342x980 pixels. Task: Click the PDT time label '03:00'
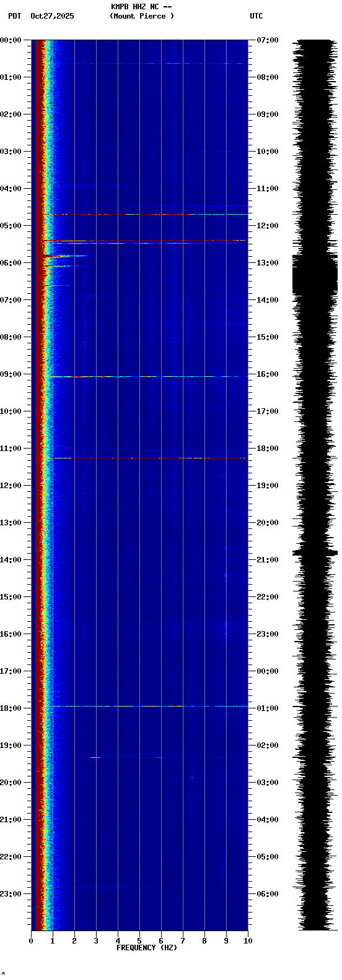11,152
